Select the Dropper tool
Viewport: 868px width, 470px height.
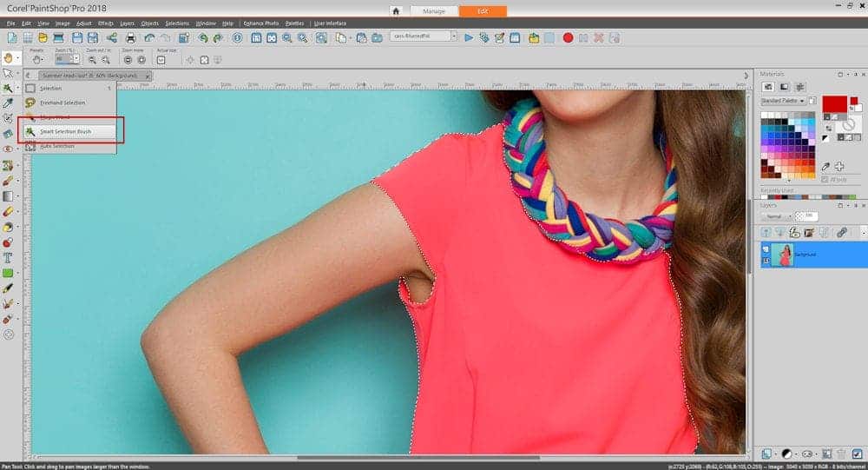8,103
